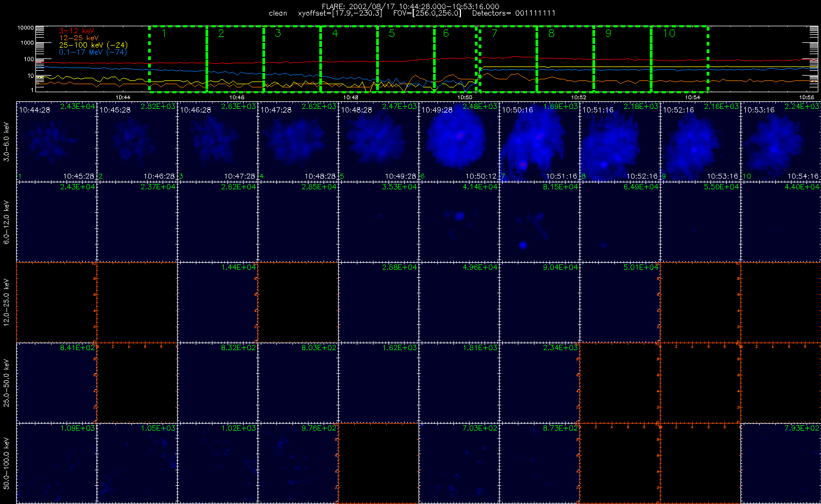Select interval 10 marker in light curve
The image size is (821, 504).
tap(669, 33)
